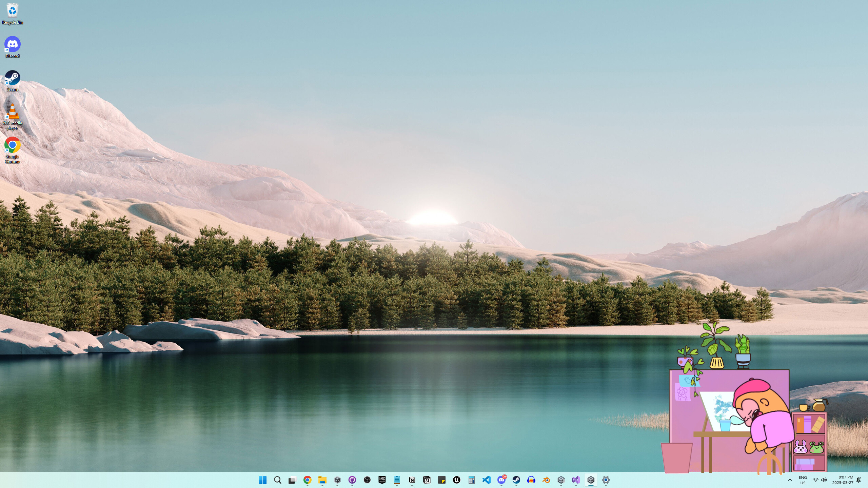The image size is (868, 488).
Task: Open the Calculator app from the taskbar
Action: coord(471,480)
